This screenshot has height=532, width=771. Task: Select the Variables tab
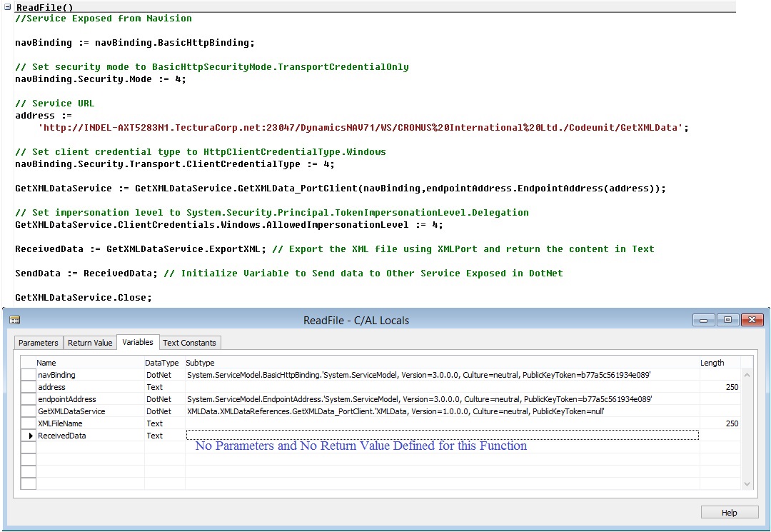pyautogui.click(x=138, y=343)
